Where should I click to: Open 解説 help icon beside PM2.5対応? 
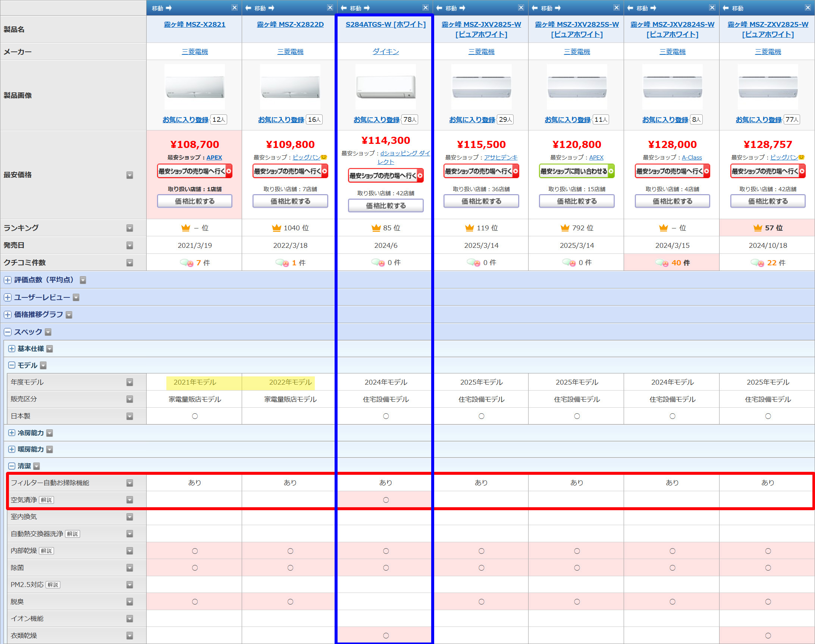(x=53, y=585)
